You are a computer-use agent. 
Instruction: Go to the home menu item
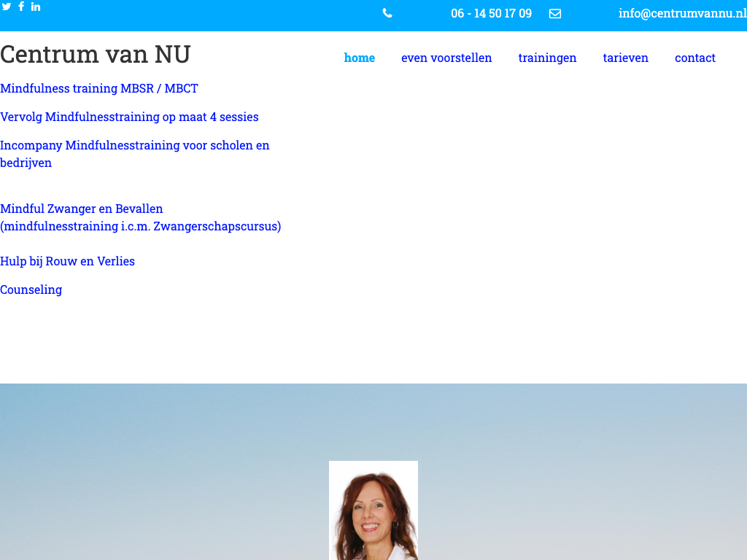coord(360,58)
